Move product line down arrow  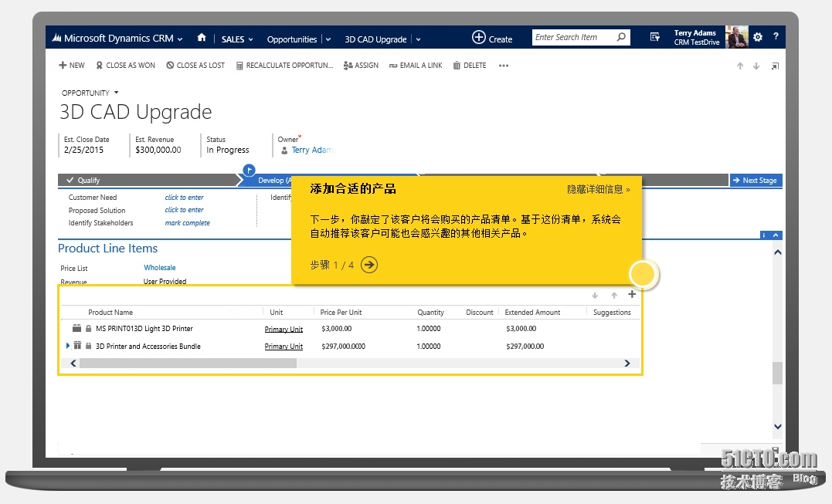coord(595,295)
